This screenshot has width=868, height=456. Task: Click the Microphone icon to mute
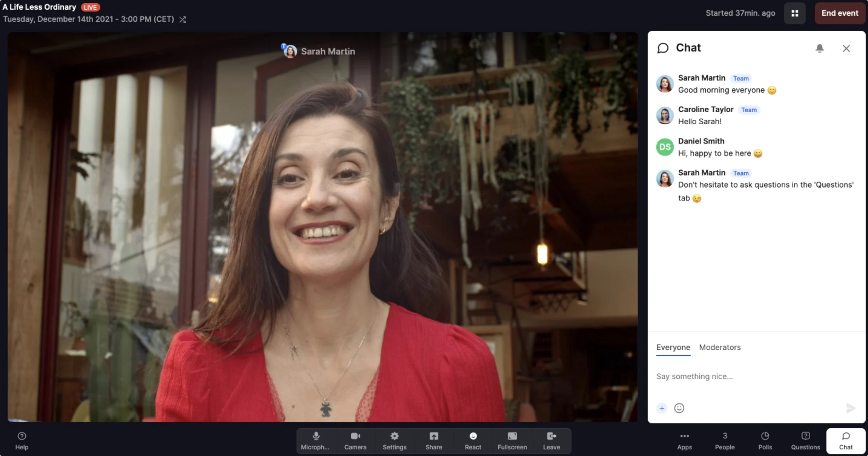click(x=314, y=437)
